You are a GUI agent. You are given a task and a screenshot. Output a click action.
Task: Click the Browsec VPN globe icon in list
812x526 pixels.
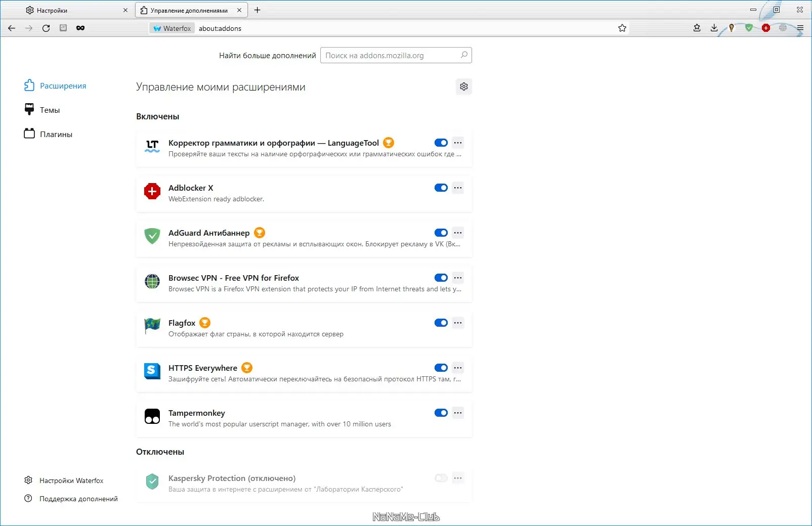[152, 281]
